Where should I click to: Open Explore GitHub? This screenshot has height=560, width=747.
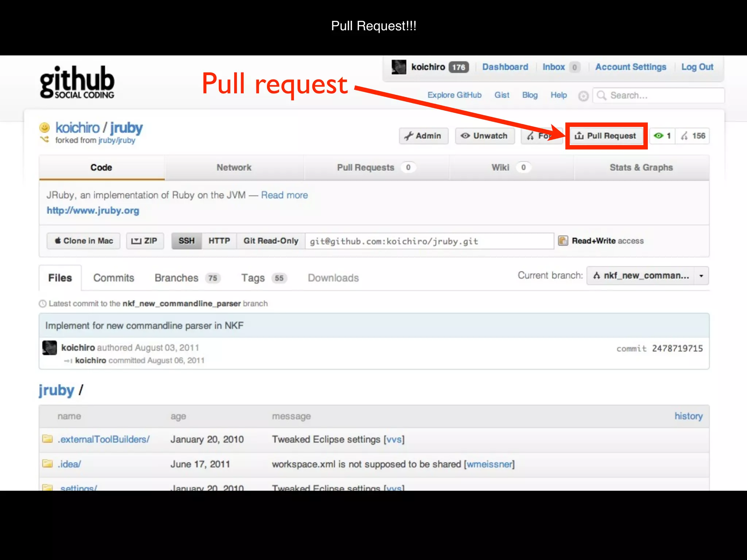click(454, 95)
